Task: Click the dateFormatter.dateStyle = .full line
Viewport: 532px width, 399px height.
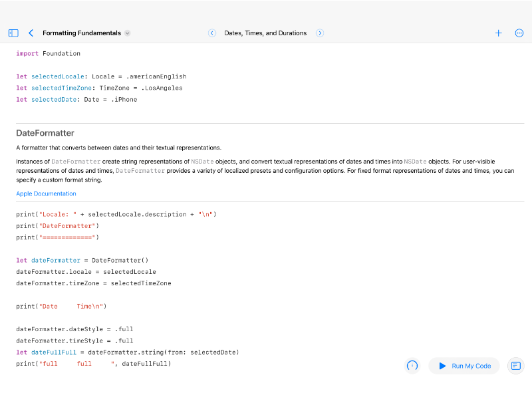Action: coord(74,329)
